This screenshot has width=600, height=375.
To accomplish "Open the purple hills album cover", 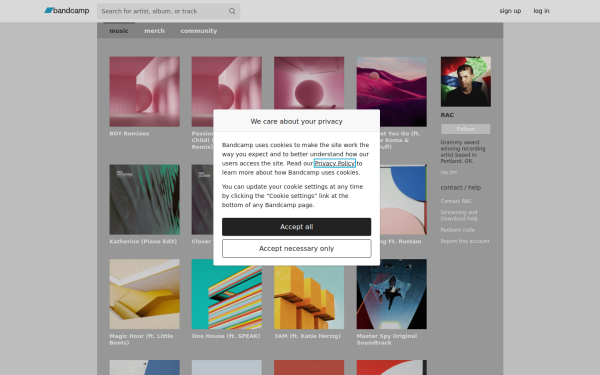I will tap(392, 91).
